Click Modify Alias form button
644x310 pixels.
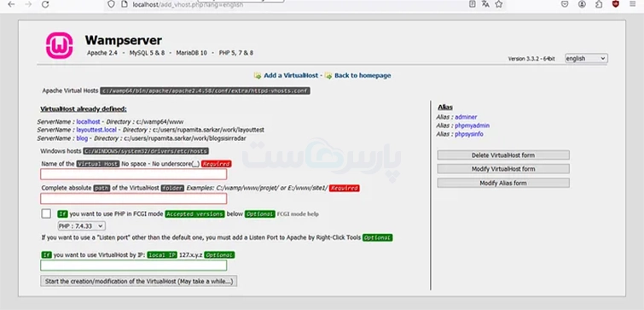(503, 183)
